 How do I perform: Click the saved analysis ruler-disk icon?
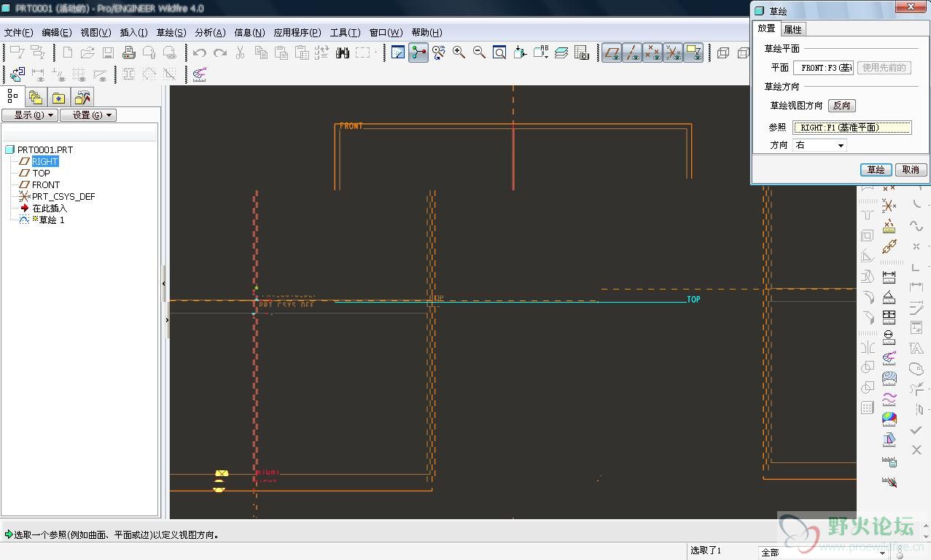pyautogui.click(x=889, y=461)
